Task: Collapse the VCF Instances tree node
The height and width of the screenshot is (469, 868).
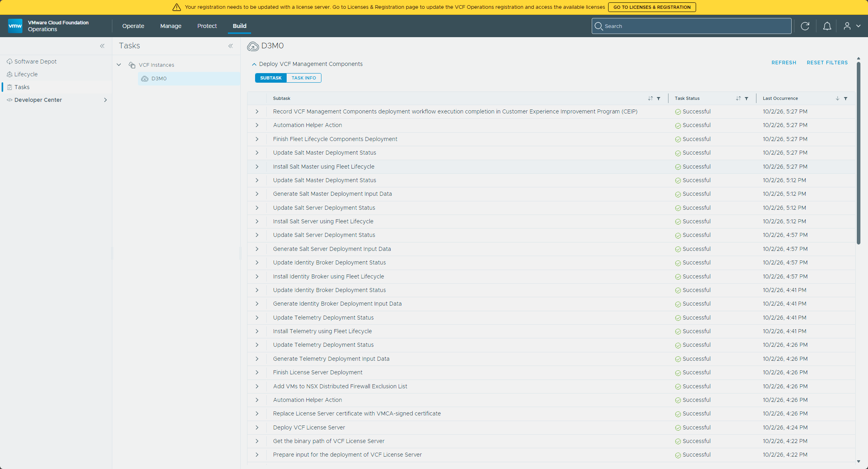Action: (x=119, y=65)
